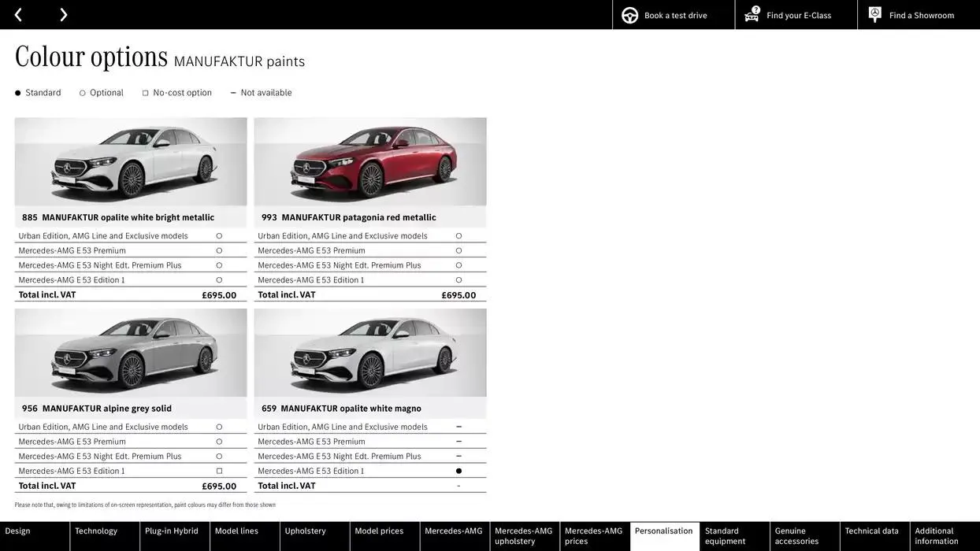Click the Book a test drive link
This screenshot has height=551, width=980.
click(674, 13)
